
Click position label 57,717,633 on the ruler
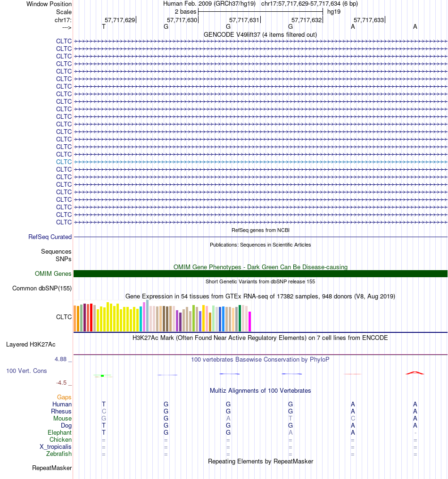[x=369, y=20]
